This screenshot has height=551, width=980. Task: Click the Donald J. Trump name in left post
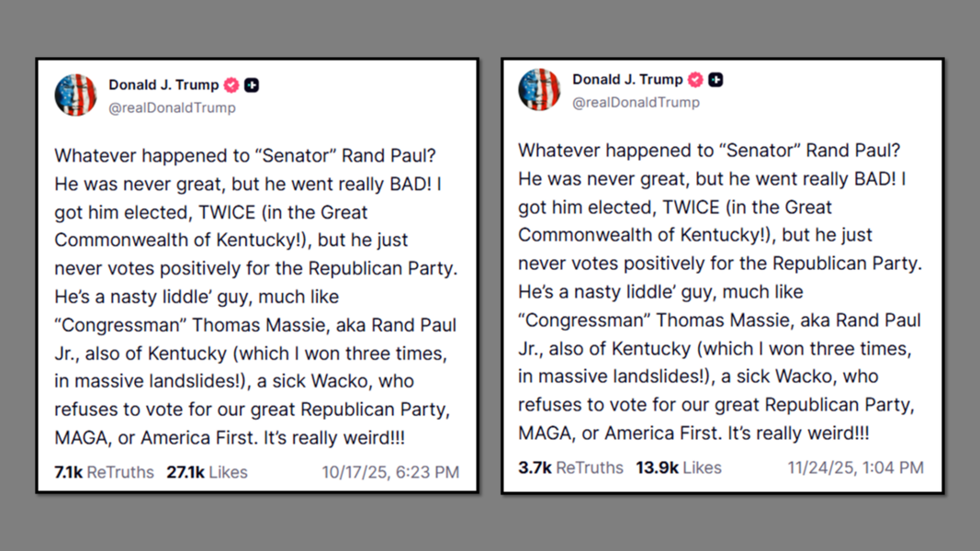tap(163, 85)
